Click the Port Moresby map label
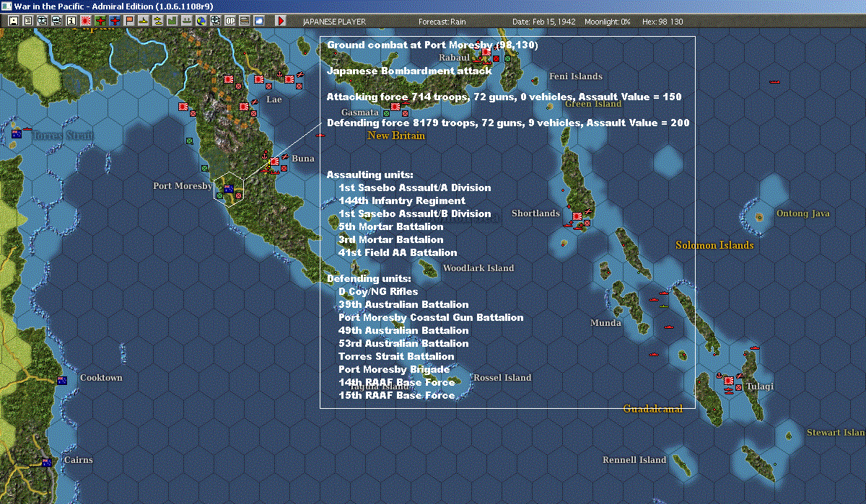 point(182,186)
